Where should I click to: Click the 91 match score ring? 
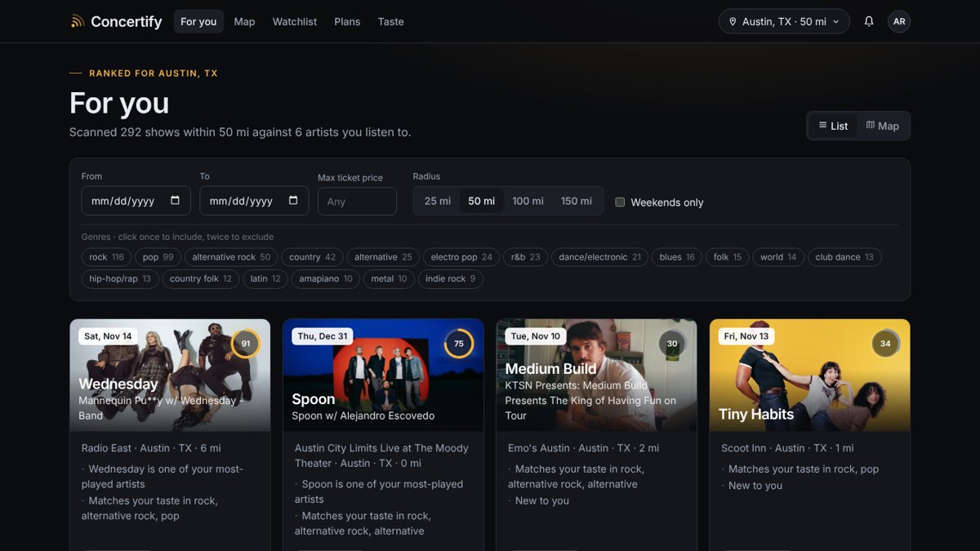click(246, 344)
